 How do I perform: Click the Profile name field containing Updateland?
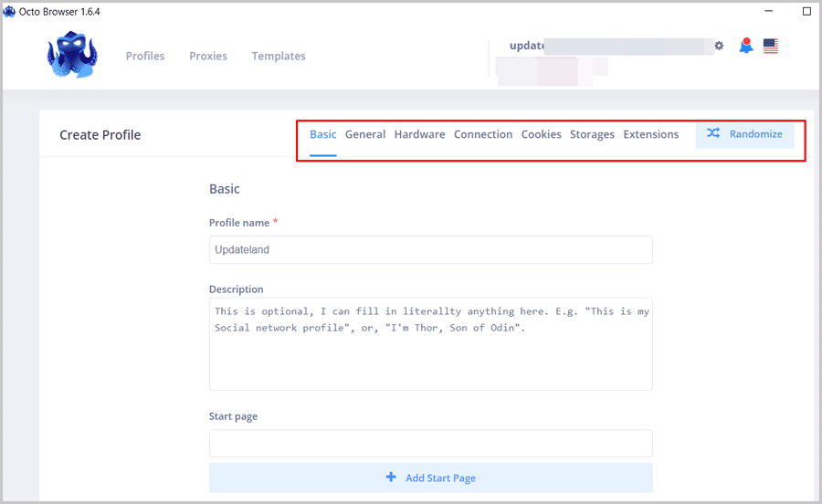click(x=430, y=249)
